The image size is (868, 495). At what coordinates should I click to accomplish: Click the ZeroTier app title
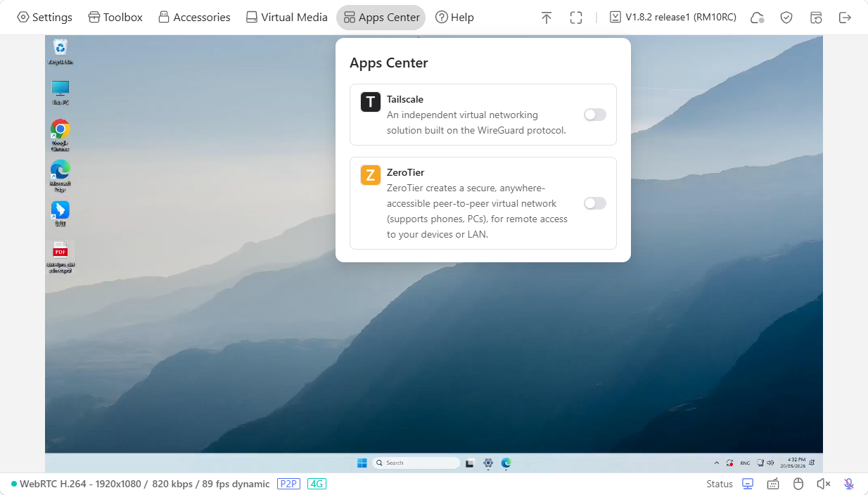[406, 172]
